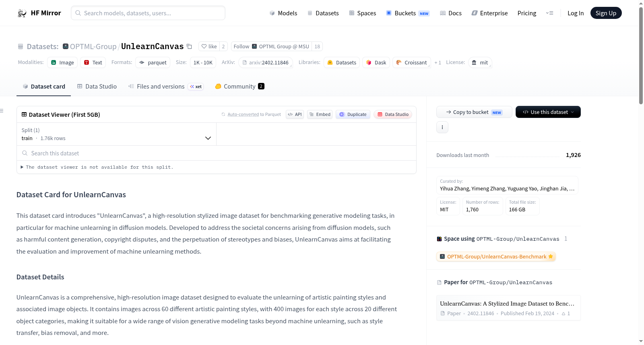Viewport: 644px width, 345px height.
Task: Open the OPTML-Group/UnlearnCanvas-Benchmark space
Action: click(x=496, y=256)
